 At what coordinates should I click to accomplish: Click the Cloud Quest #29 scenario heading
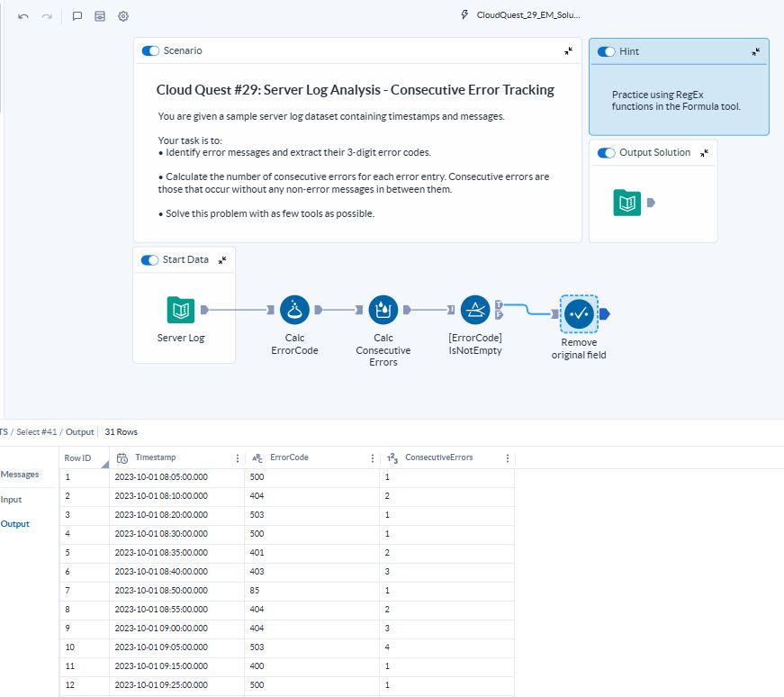tap(355, 90)
